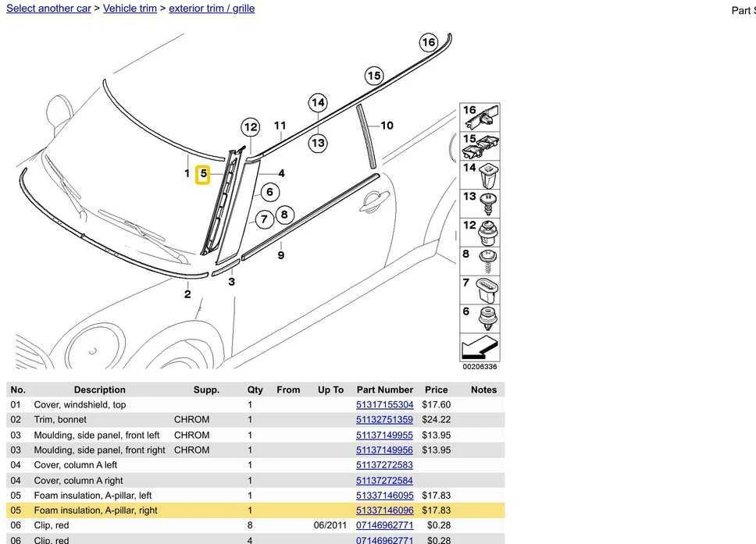Click the $17.60 price cell
This screenshot has height=544, width=756.
[x=437, y=405]
